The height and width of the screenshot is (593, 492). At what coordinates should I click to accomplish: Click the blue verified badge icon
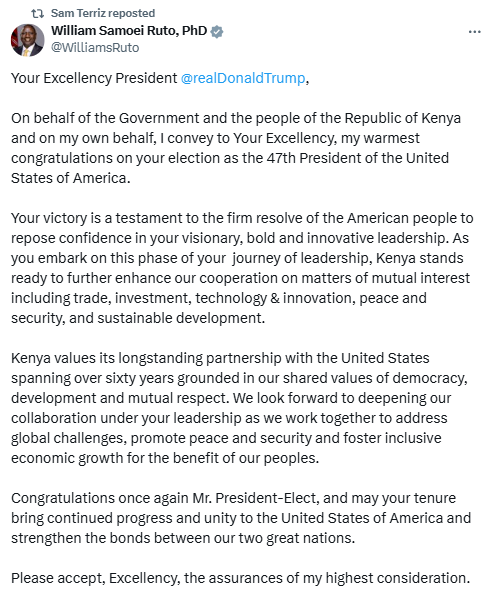[217, 32]
